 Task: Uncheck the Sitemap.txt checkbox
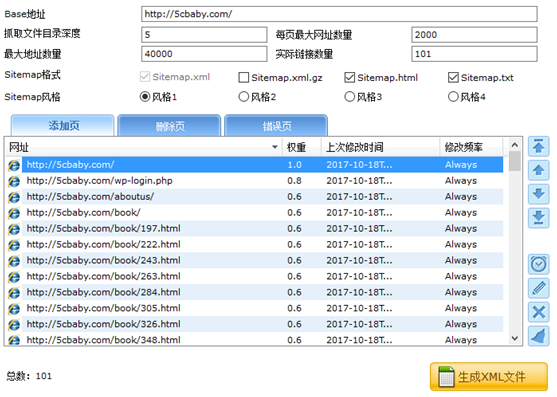(453, 77)
